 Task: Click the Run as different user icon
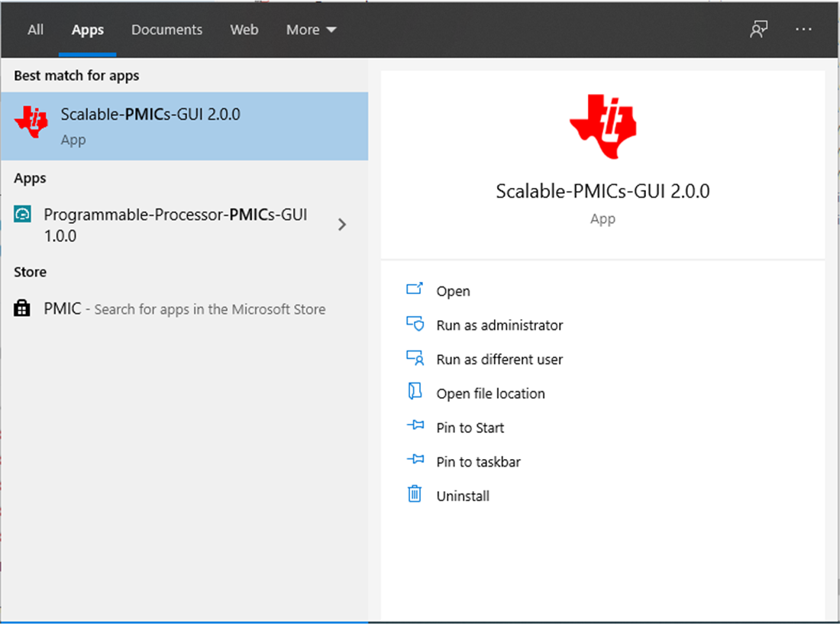tap(415, 358)
